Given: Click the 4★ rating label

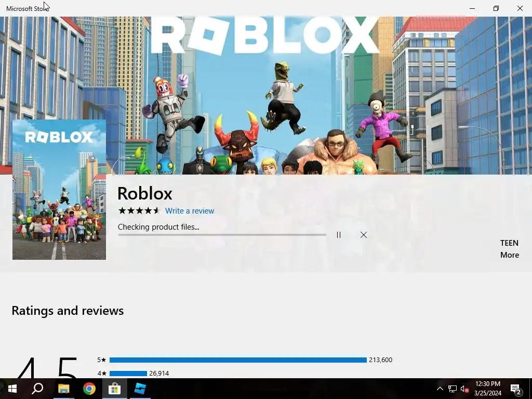Looking at the screenshot, I should (102, 374).
